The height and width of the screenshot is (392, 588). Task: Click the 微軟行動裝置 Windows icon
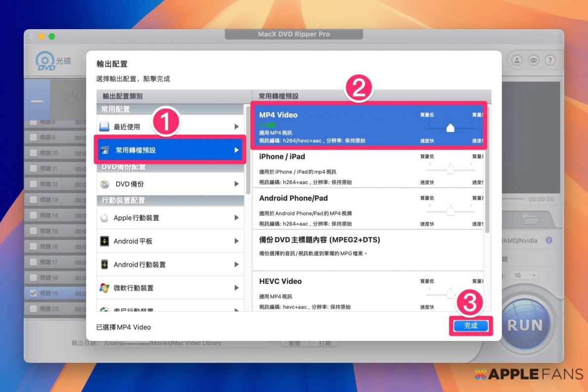click(105, 288)
